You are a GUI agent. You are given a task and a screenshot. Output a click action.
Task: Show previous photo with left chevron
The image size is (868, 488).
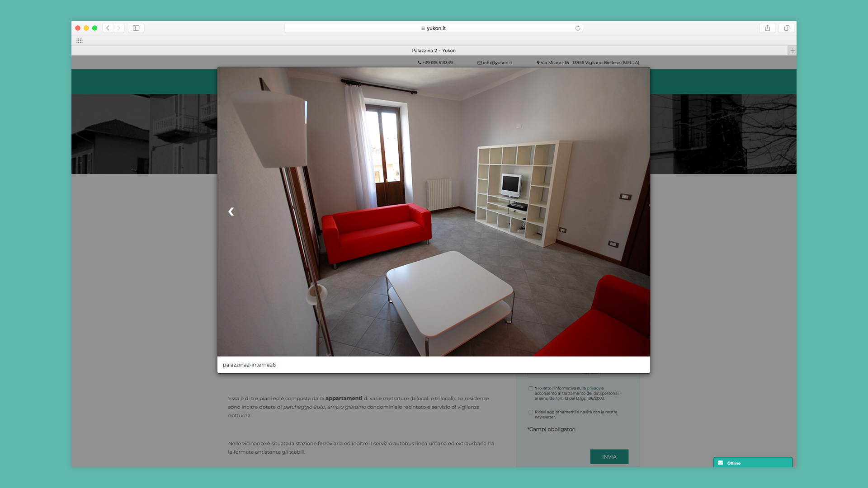click(x=231, y=211)
